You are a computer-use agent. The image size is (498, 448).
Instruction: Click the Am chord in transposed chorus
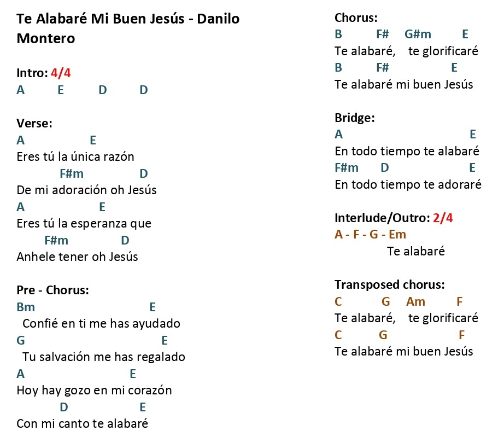click(x=416, y=301)
